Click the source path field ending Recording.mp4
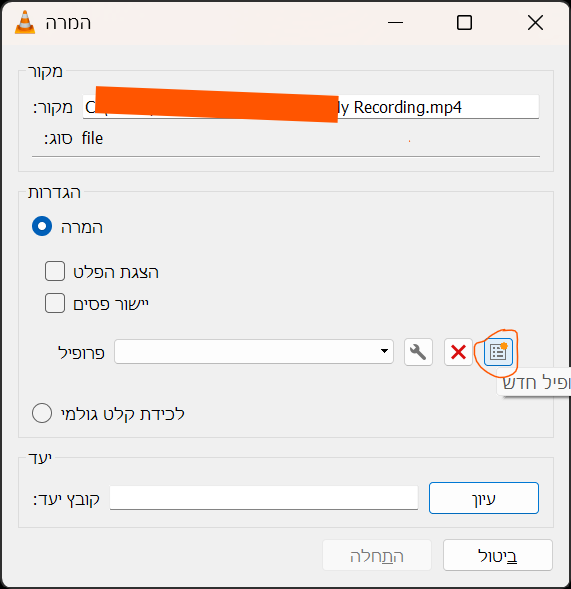571x589 pixels. coord(311,107)
